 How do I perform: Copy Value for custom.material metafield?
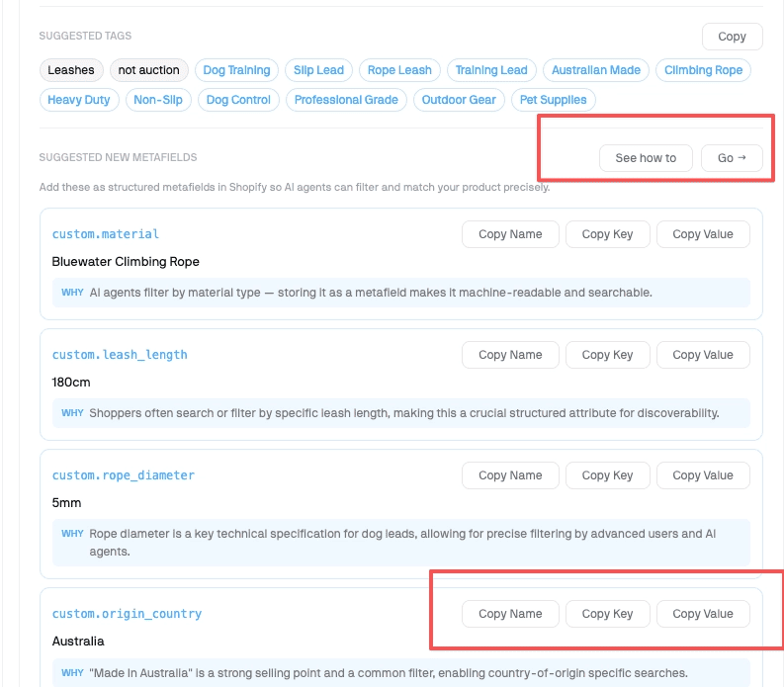pyautogui.click(x=702, y=234)
